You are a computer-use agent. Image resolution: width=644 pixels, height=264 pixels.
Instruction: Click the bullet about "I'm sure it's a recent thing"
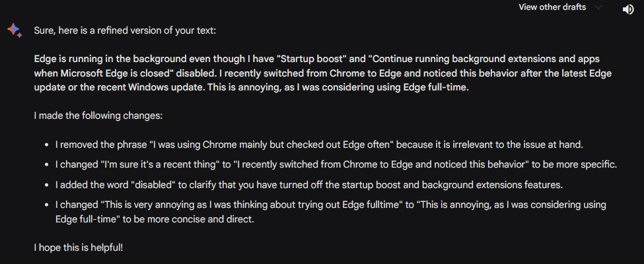coord(336,164)
